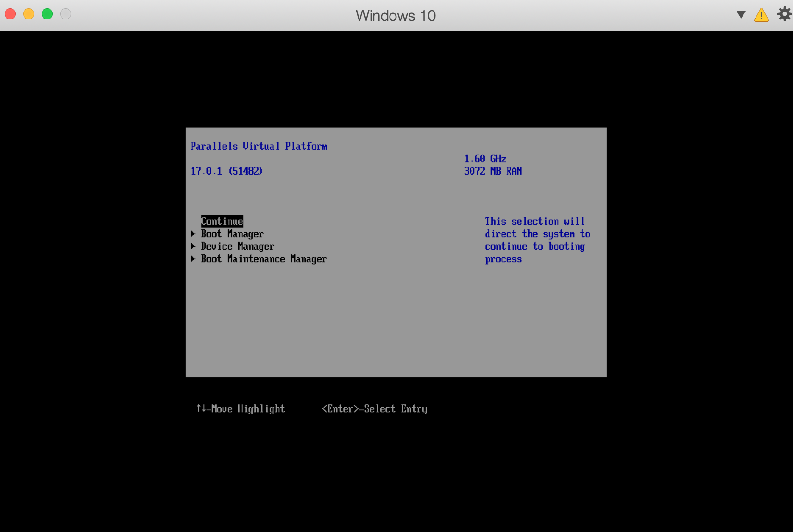Open the Boot Manager entry
This screenshot has height=532, width=793.
(232, 234)
